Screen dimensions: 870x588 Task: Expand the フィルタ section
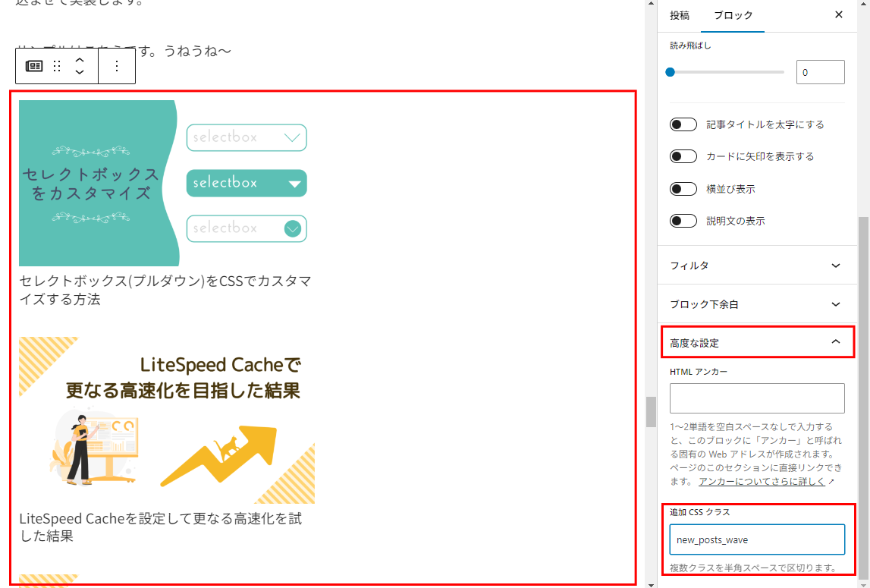click(756, 266)
